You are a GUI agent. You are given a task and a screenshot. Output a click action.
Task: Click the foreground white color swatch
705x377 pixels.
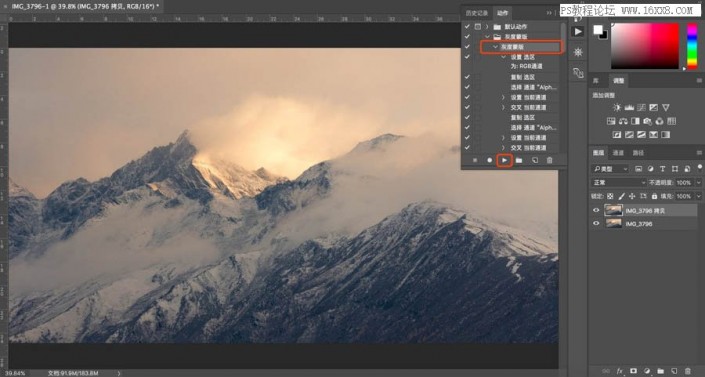coord(598,30)
